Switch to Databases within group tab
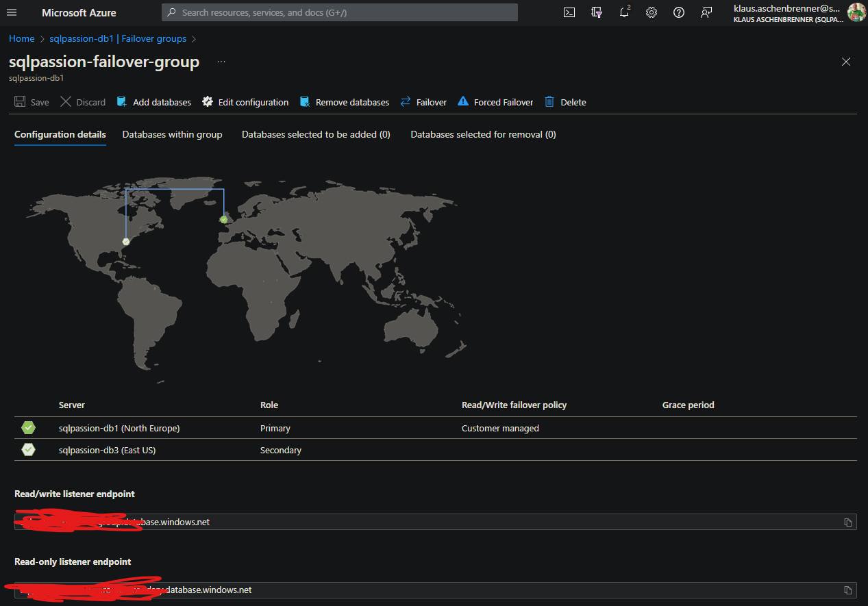 tap(173, 135)
